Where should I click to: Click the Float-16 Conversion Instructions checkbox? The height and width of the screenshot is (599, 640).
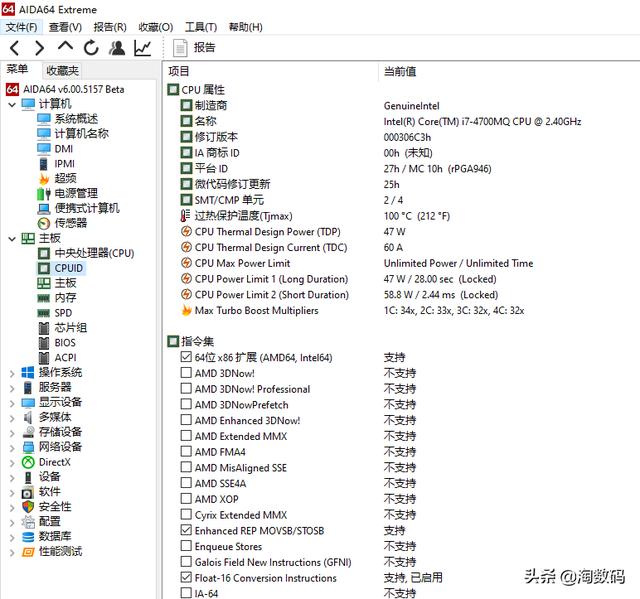(186, 577)
